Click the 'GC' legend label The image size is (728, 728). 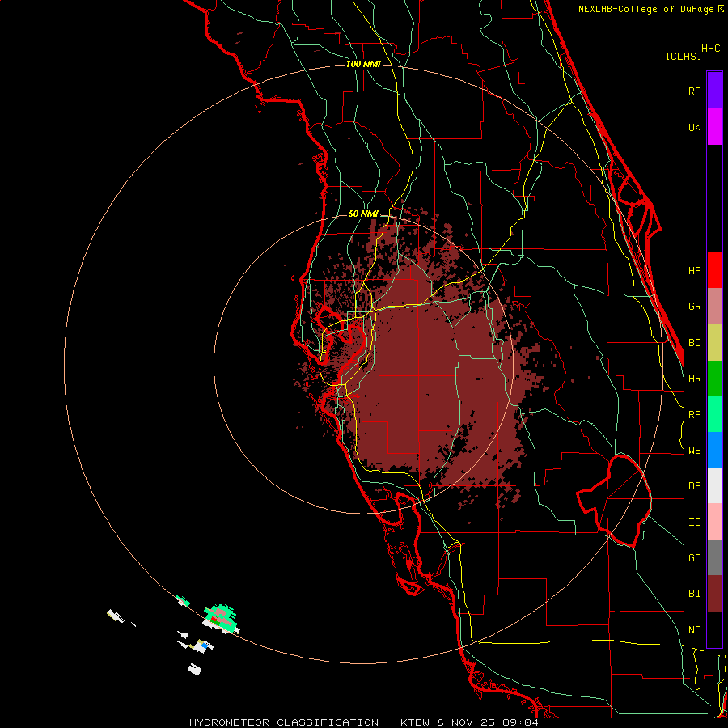[x=694, y=558]
